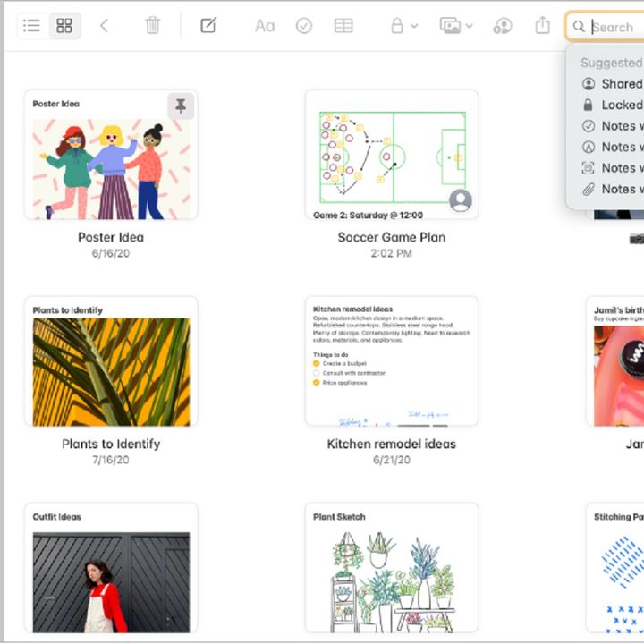The image size is (644, 644).
Task: Switch to gallery view
Action: [64, 26]
